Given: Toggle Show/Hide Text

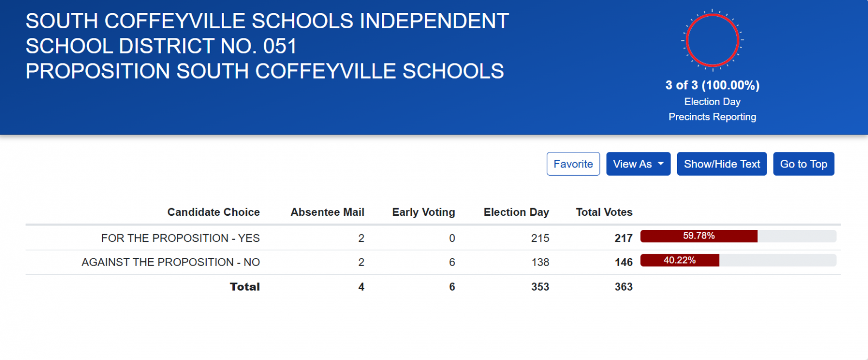Looking at the screenshot, I should click(x=722, y=164).
